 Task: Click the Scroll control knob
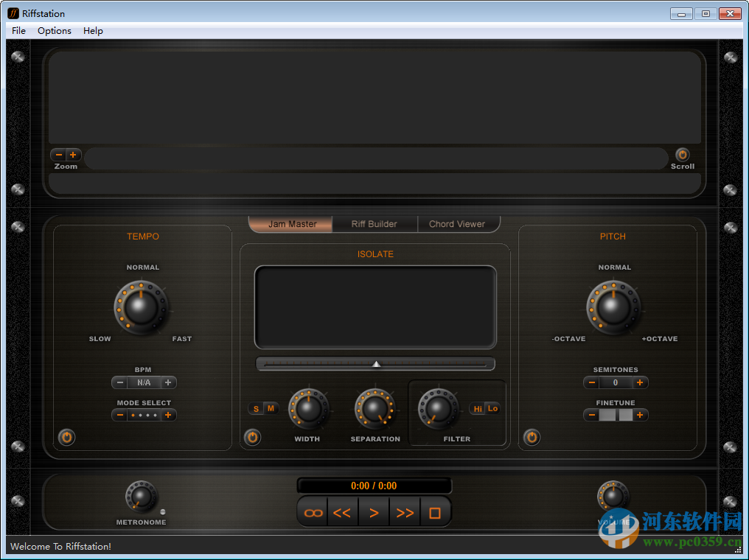point(682,155)
